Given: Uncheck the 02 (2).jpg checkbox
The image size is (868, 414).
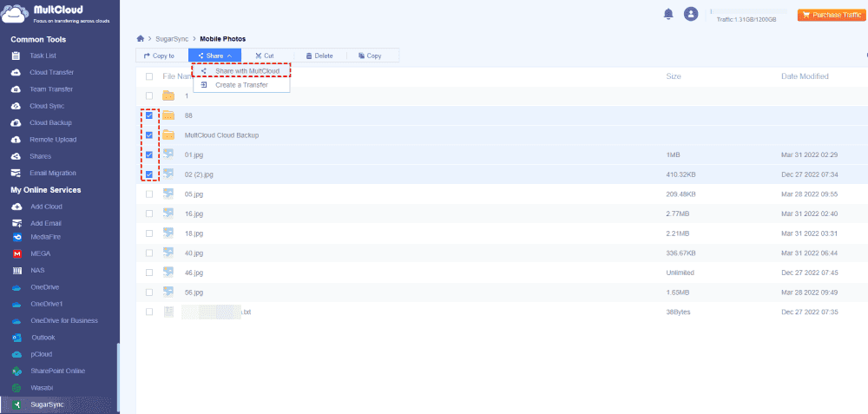Looking at the screenshot, I should [149, 174].
